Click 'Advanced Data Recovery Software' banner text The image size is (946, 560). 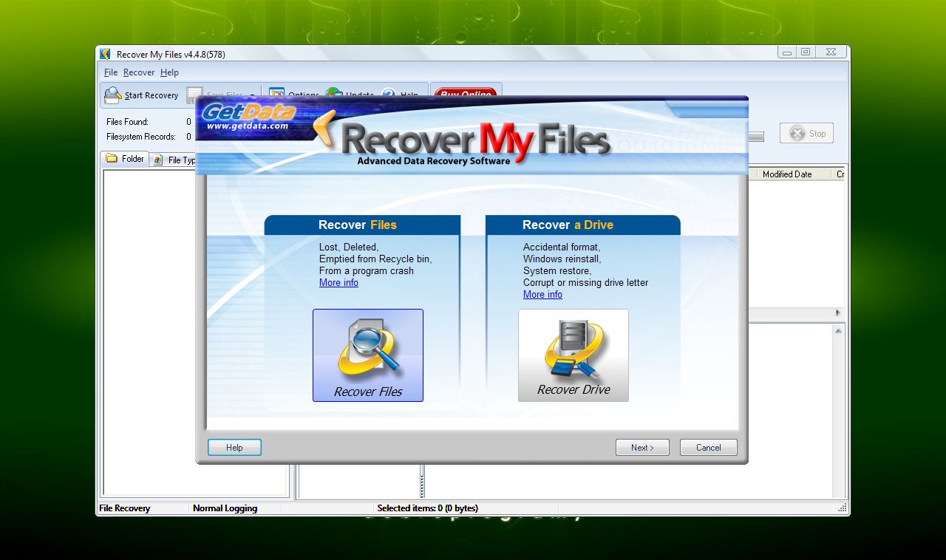(x=434, y=160)
